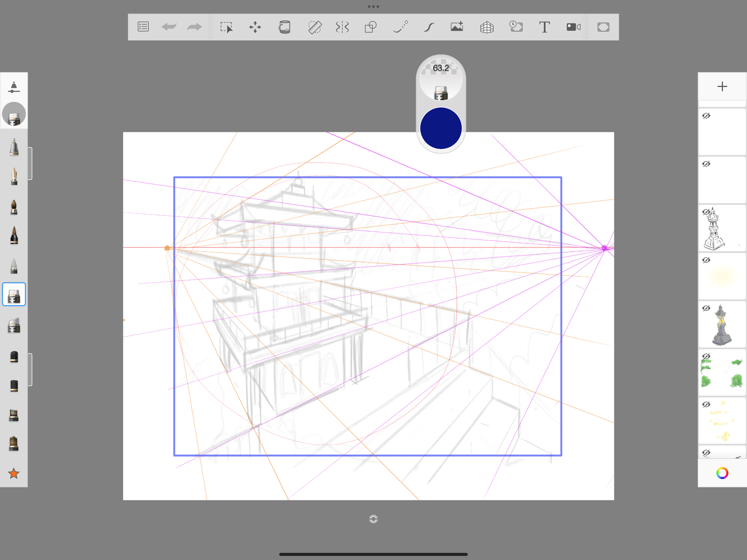Toggle full-screen canvas mode

click(603, 27)
